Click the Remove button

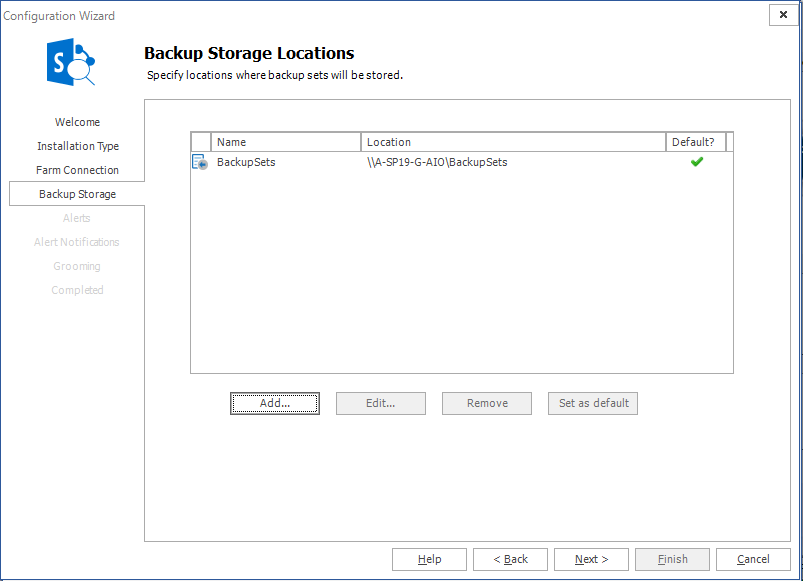click(487, 403)
